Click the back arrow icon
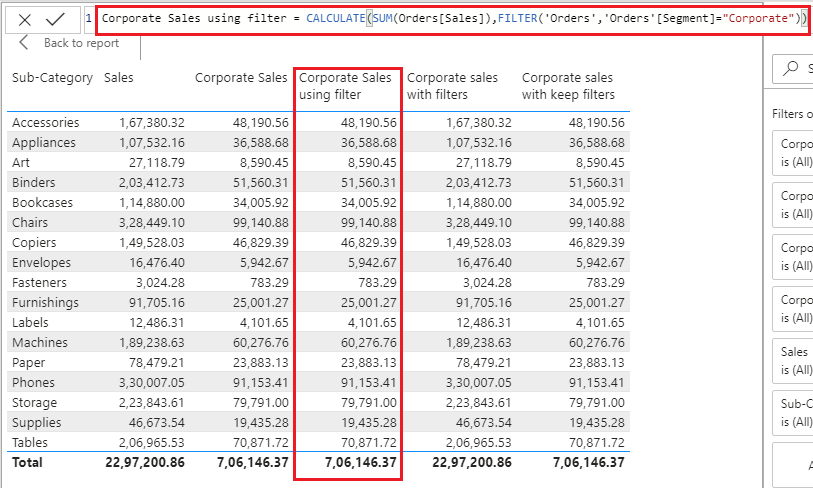The image size is (813, 488). pos(25,43)
